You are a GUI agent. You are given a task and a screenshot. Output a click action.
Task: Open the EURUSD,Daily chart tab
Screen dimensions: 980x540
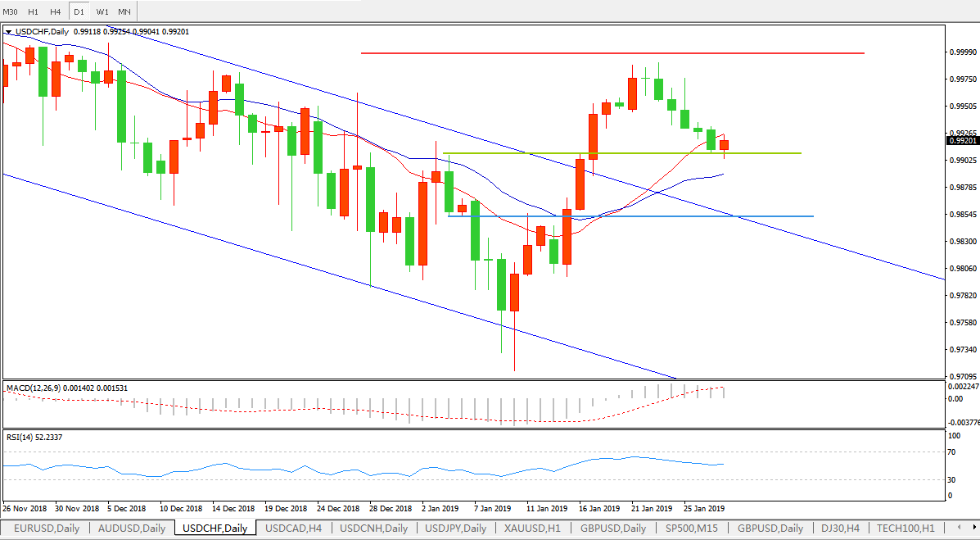point(47,528)
